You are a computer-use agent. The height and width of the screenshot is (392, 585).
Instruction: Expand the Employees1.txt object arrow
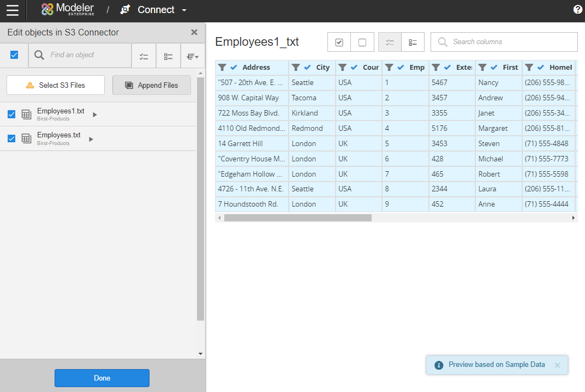pyautogui.click(x=95, y=115)
